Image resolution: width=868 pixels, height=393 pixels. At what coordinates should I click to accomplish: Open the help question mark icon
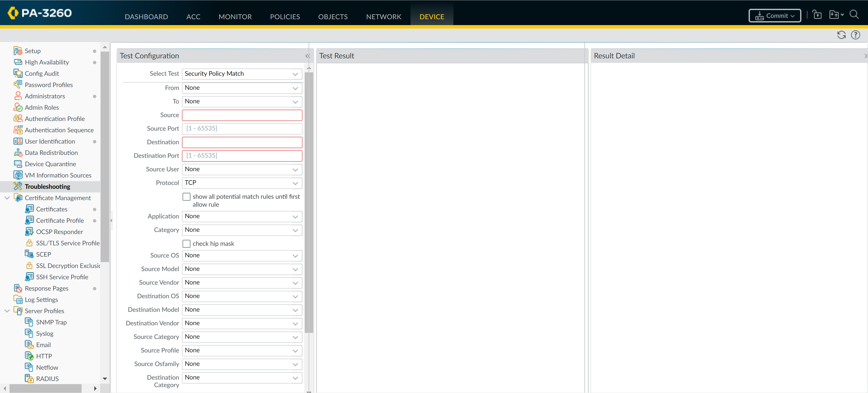tap(855, 35)
